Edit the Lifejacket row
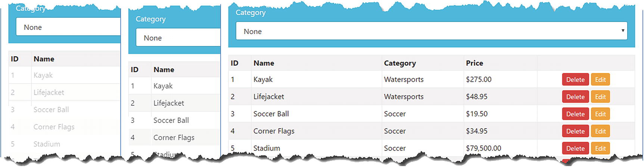This screenshot has width=644, height=167. [x=600, y=97]
